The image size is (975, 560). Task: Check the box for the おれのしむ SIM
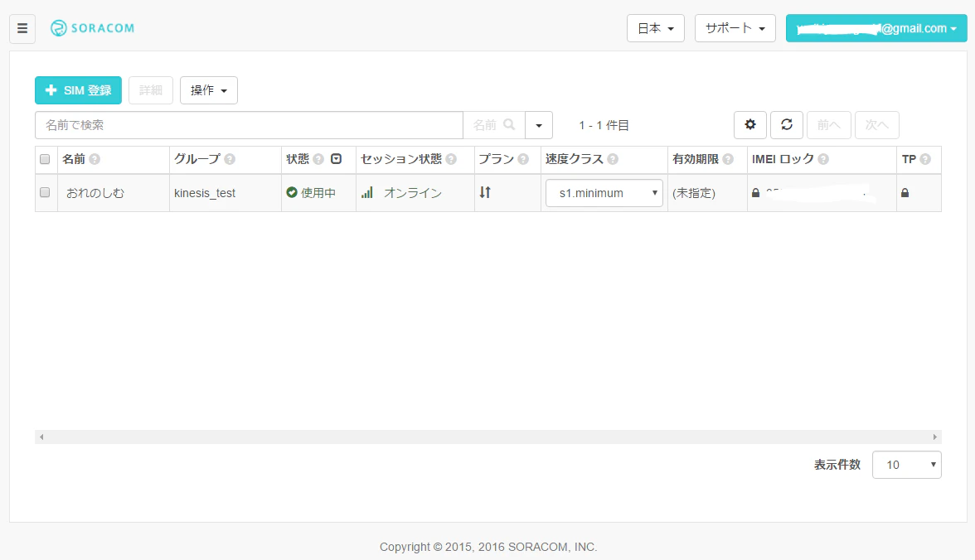coord(45,193)
